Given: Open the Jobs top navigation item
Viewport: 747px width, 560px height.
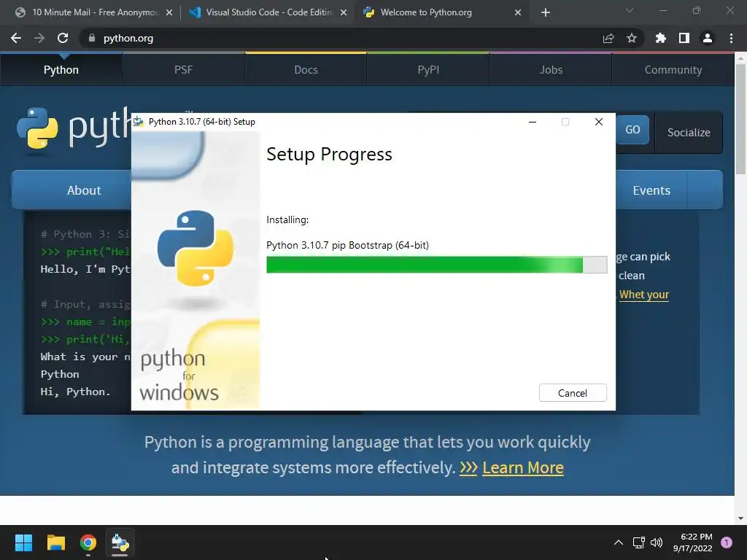Looking at the screenshot, I should 551,69.
